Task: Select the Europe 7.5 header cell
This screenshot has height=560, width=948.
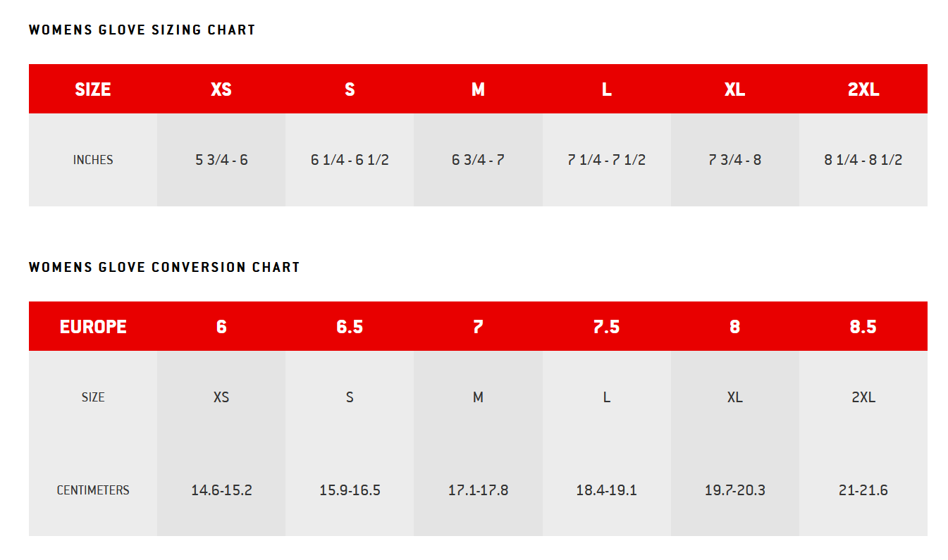Action: [606, 327]
